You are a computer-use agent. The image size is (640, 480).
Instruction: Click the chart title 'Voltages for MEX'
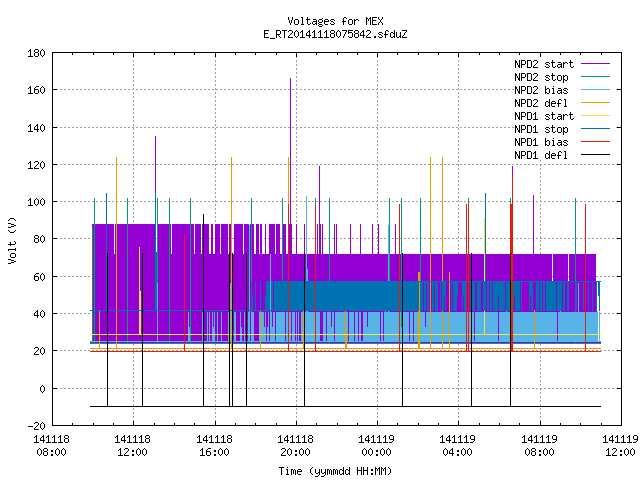point(335,21)
